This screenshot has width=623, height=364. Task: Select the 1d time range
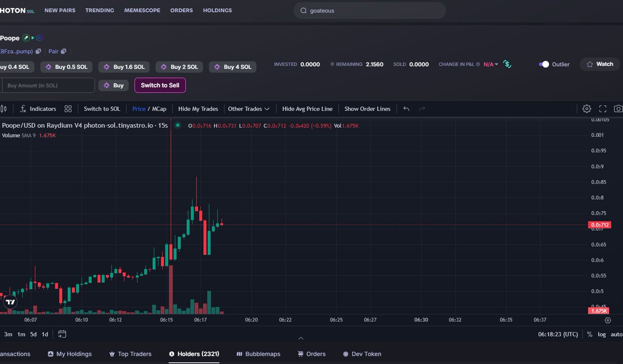tap(45, 334)
